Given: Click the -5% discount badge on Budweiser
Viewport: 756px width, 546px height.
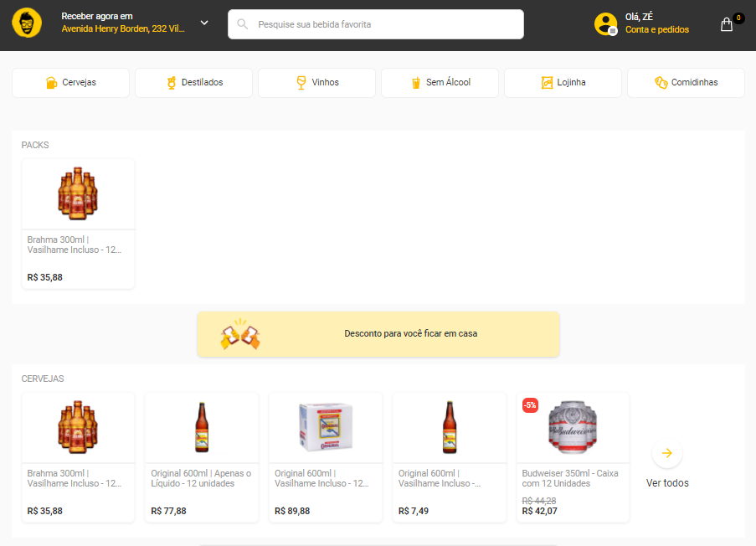Looking at the screenshot, I should click(x=530, y=405).
